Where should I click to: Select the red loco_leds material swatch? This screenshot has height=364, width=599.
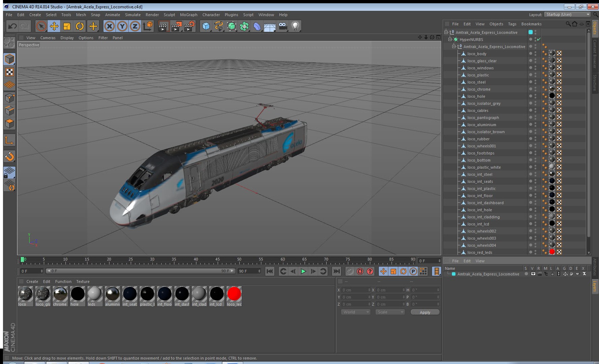click(x=234, y=296)
